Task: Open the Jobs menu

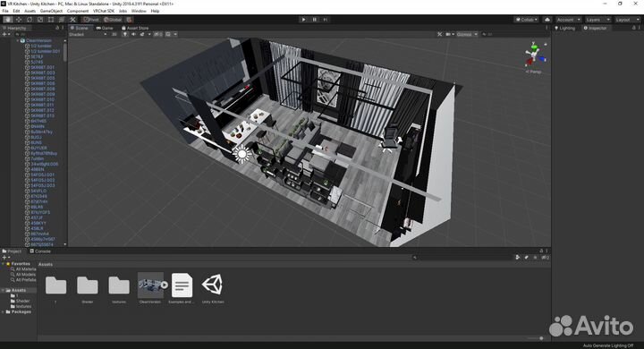Action: click(x=123, y=11)
